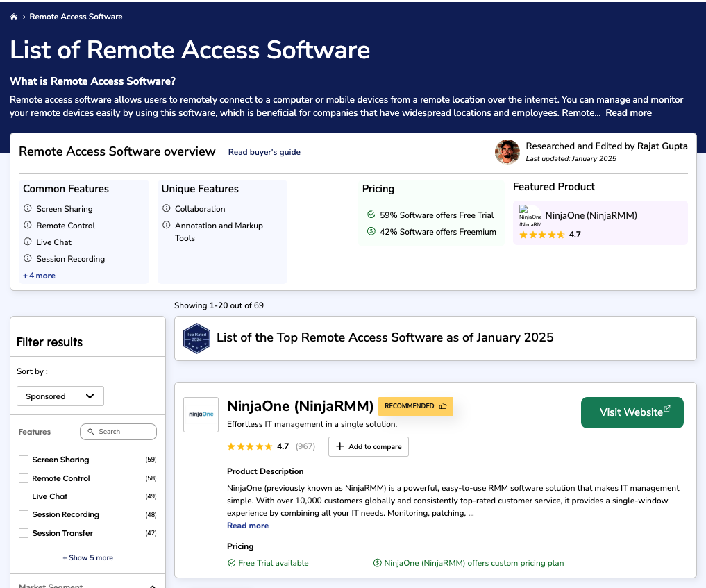Viewport: 706px width, 588px height.
Task: Check the Screen Sharing filter
Action: tap(24, 460)
